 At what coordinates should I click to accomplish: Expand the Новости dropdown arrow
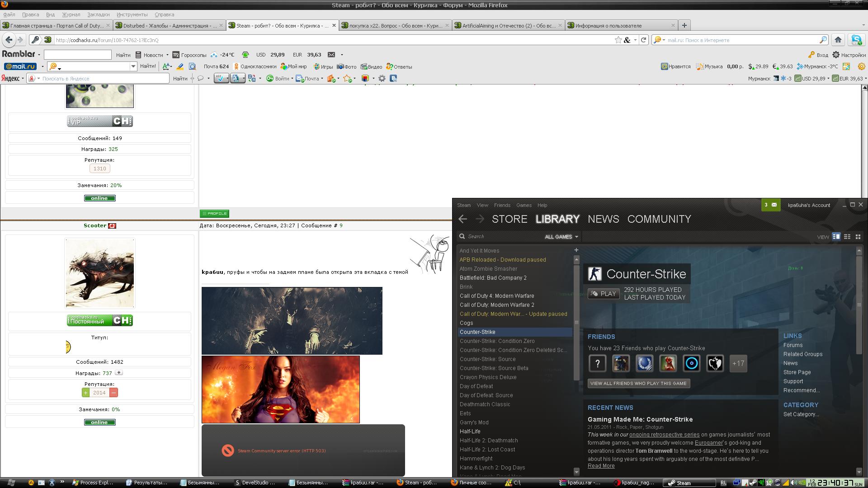point(167,55)
